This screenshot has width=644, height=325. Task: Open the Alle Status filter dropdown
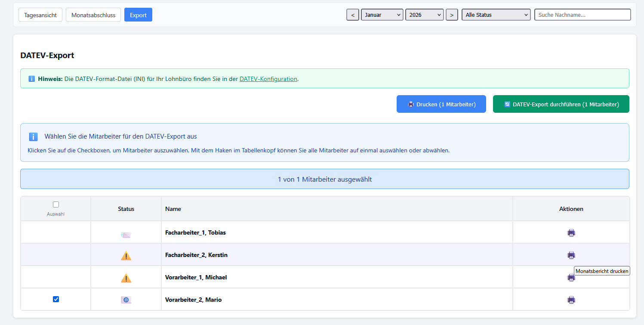(x=496, y=15)
